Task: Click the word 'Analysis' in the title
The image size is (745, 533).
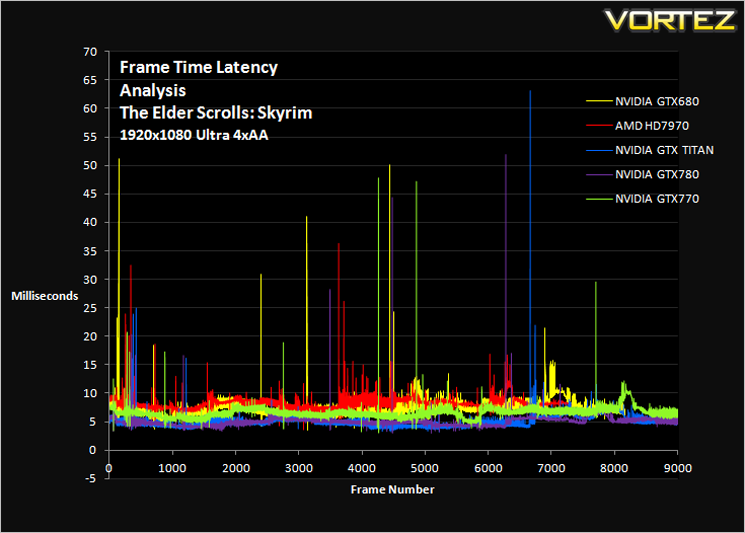Action: 153,90
